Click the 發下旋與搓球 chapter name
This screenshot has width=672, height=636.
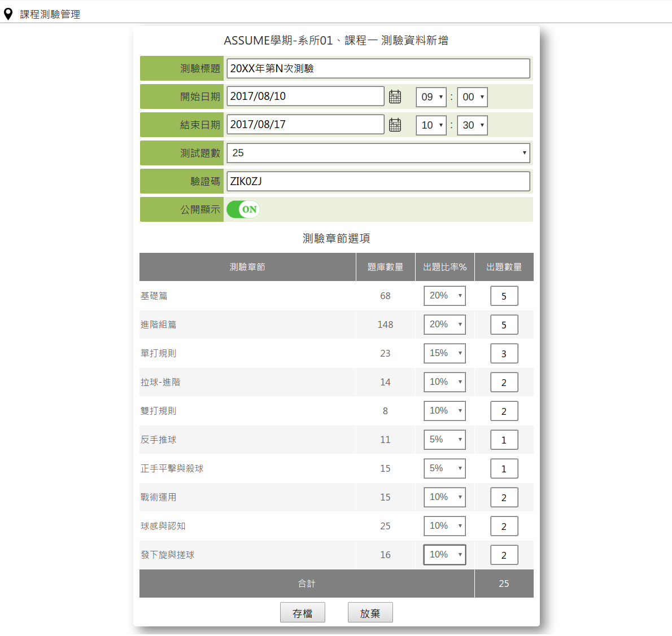coord(168,555)
